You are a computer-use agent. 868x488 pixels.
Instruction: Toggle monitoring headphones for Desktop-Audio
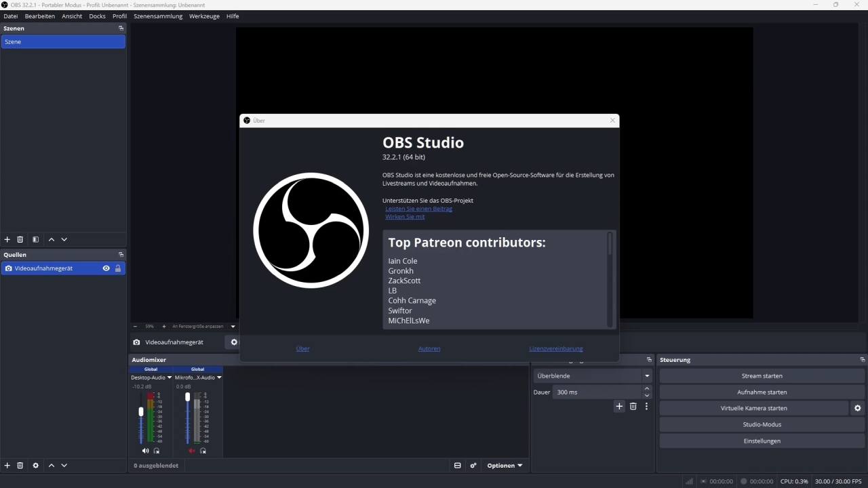[x=157, y=451]
